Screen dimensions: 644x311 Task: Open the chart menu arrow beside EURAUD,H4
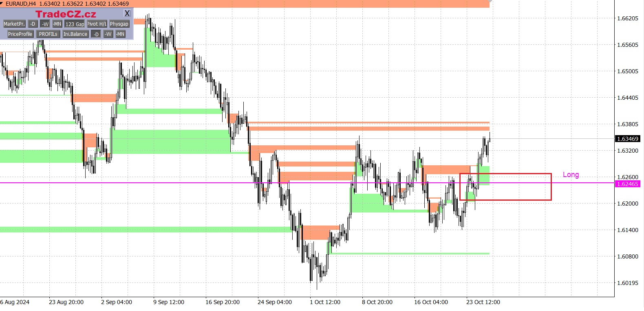pos(2,4)
